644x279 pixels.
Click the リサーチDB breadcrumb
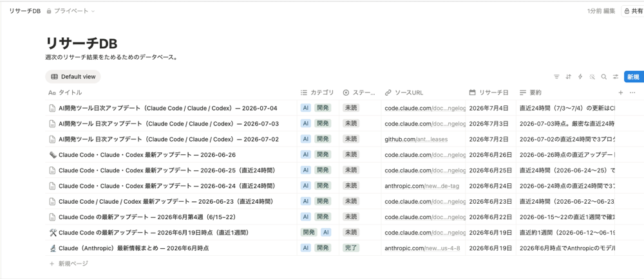(x=25, y=11)
